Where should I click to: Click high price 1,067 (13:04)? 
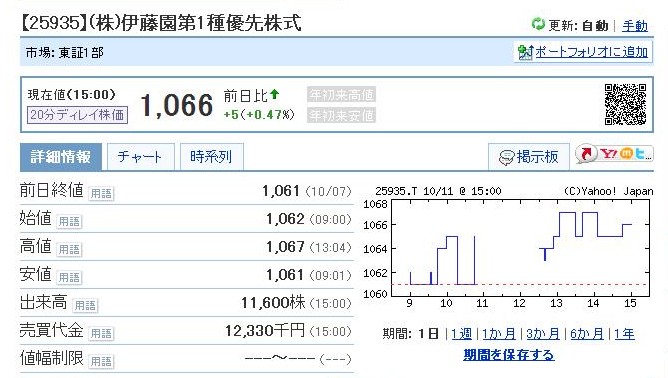(308, 247)
